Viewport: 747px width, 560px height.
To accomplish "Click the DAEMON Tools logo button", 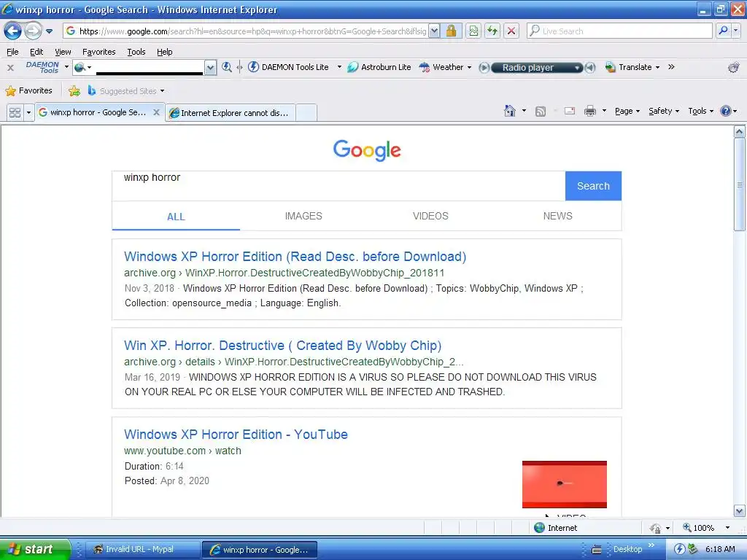I will pos(42,67).
